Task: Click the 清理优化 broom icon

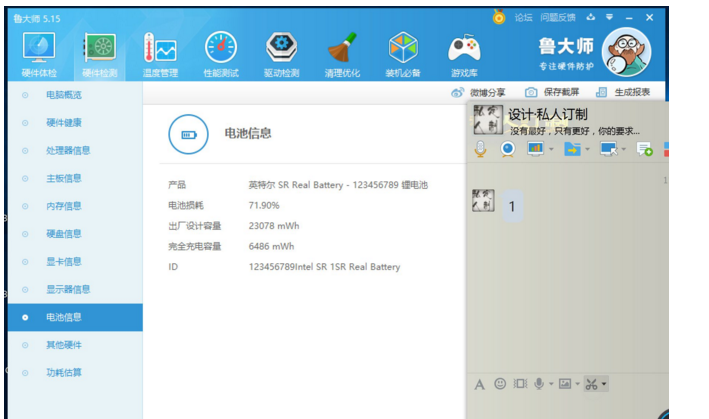Action: click(x=341, y=53)
